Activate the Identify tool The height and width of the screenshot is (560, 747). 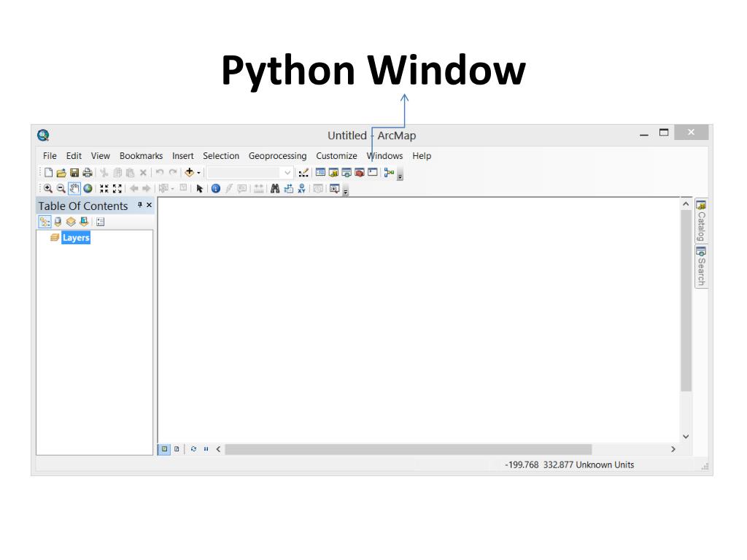[x=216, y=189]
